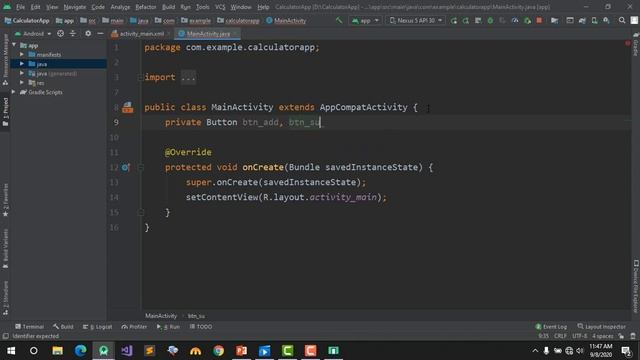Screen dimensions: 640x360
Task: Open Device File Explorer side tab
Action: (x=636, y=287)
